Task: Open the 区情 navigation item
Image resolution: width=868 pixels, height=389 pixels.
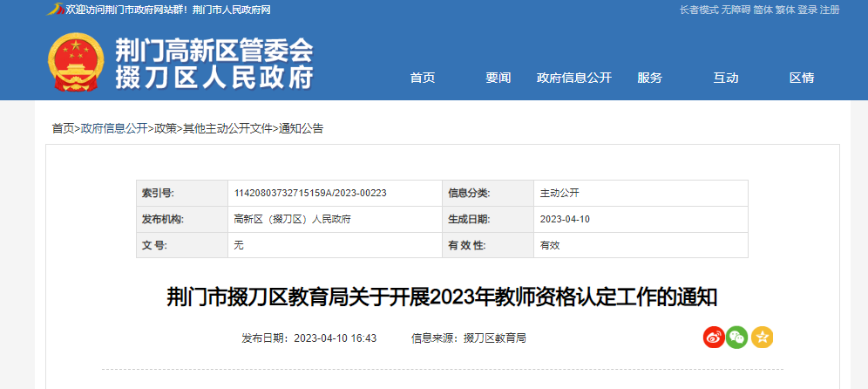Action: pyautogui.click(x=802, y=78)
